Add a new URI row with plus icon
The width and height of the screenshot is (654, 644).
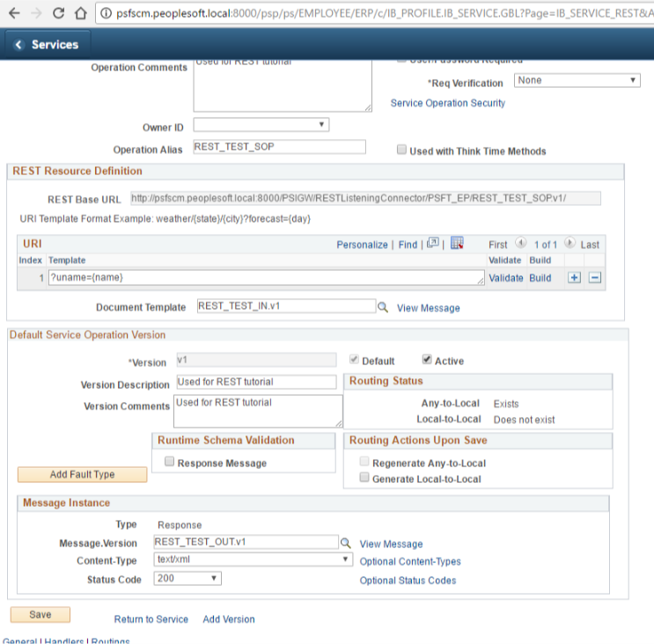click(574, 278)
